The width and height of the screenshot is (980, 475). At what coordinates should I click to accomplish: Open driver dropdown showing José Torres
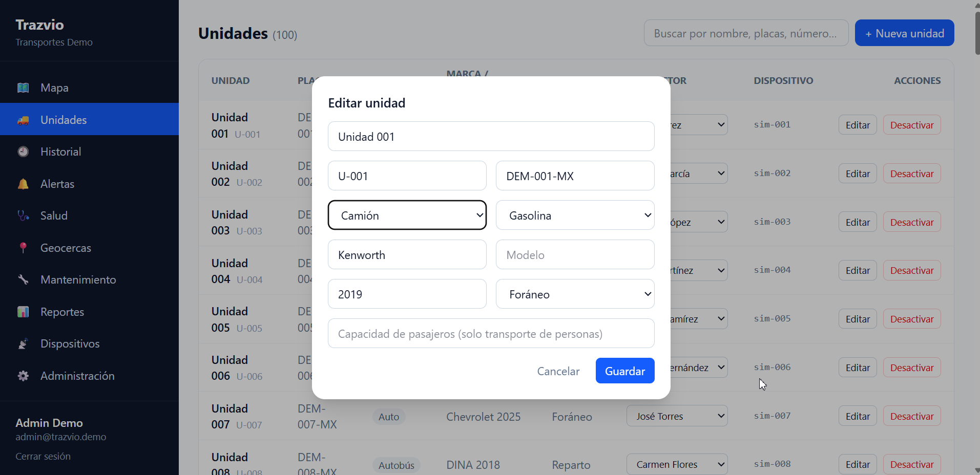click(x=677, y=416)
